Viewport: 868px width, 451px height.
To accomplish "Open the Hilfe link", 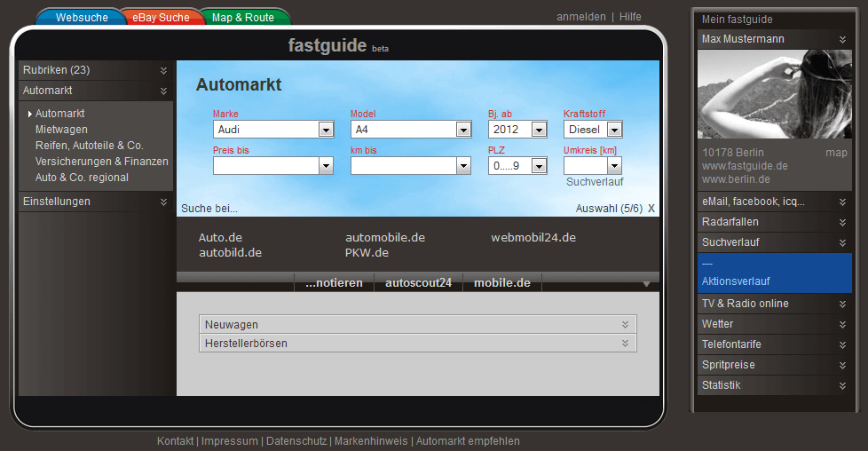I will [630, 17].
